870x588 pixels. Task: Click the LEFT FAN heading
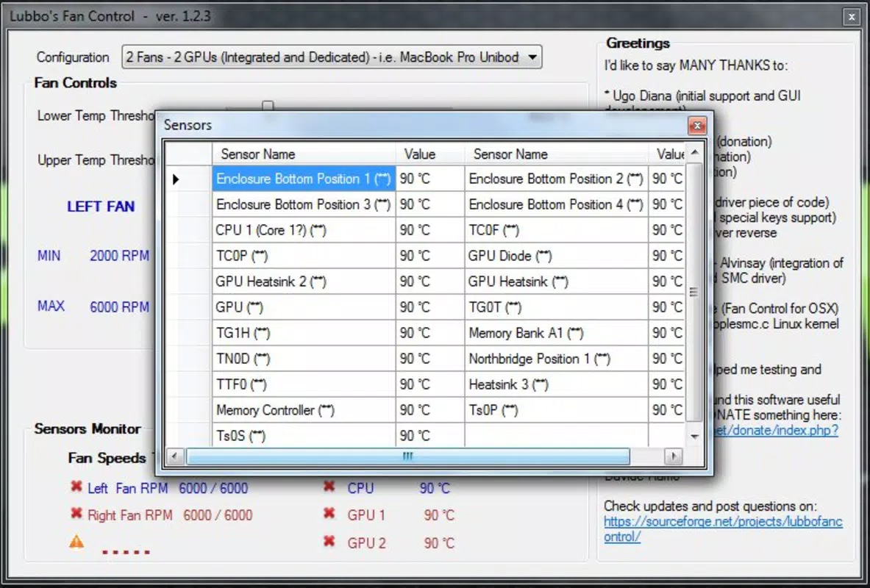[101, 207]
